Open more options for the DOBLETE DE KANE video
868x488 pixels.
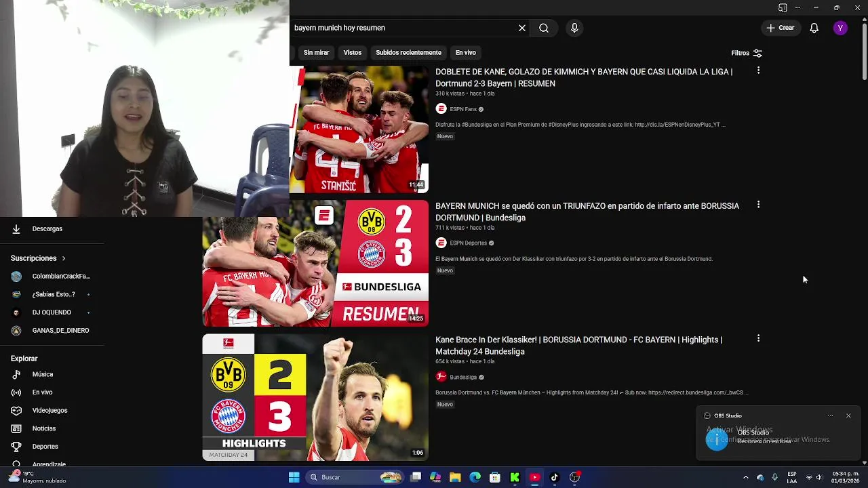758,70
